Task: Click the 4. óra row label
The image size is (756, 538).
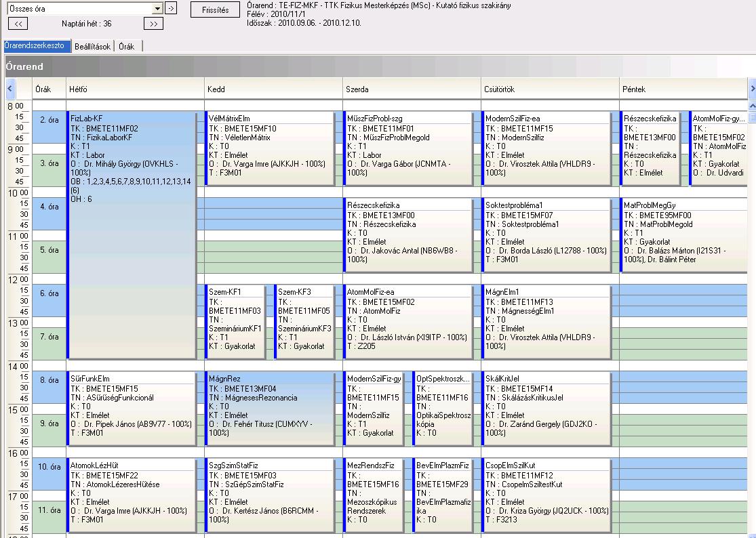Action: coord(49,214)
